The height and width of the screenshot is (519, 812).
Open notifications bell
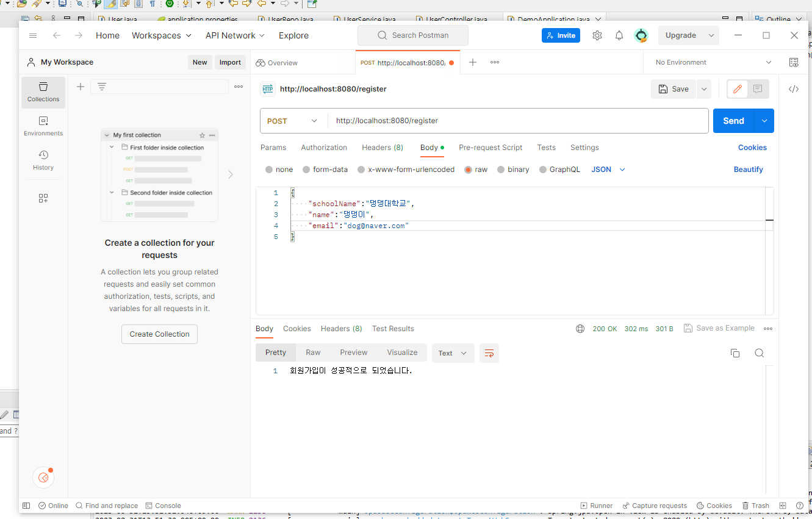[x=619, y=35]
